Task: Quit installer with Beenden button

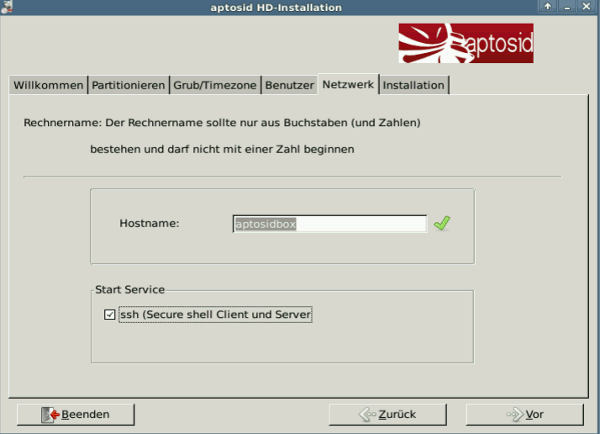Action: pos(76,414)
